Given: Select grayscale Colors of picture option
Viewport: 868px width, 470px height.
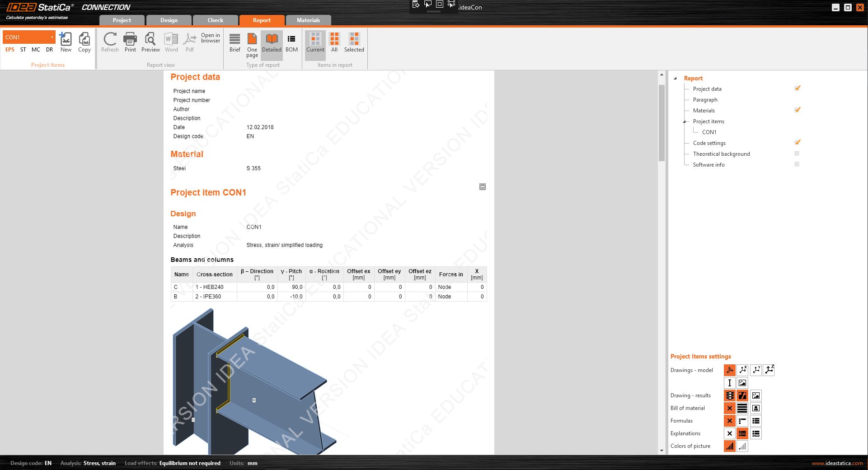Looking at the screenshot, I should (742, 446).
